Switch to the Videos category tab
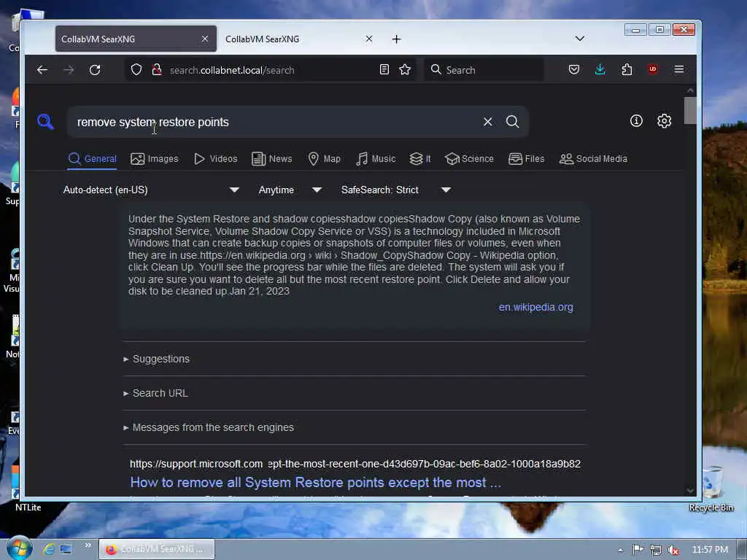 (x=215, y=158)
